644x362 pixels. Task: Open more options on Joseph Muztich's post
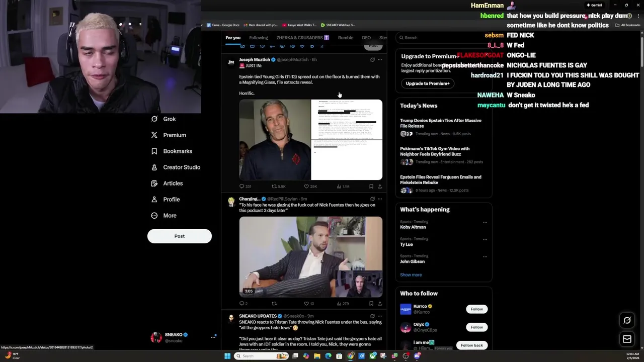(x=380, y=60)
